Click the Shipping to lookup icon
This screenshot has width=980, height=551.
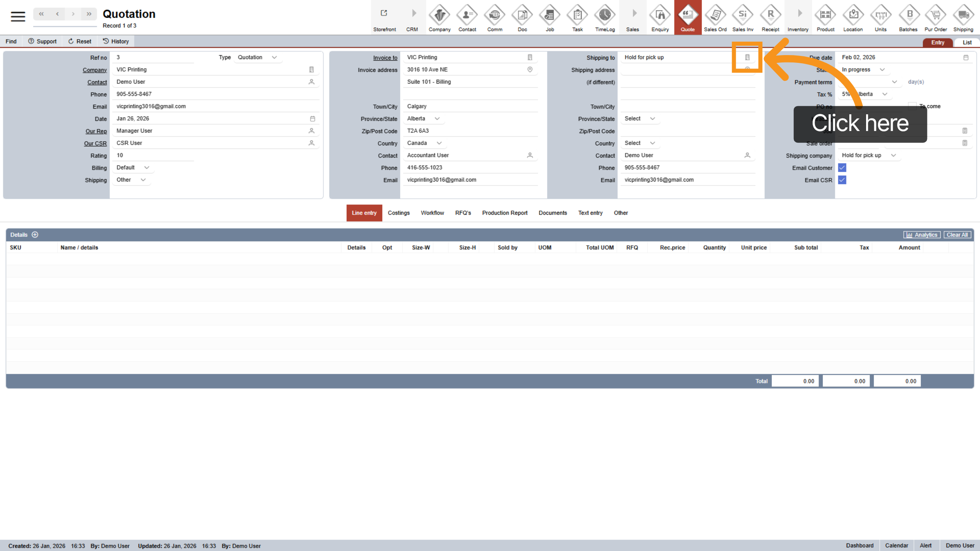coord(747,58)
